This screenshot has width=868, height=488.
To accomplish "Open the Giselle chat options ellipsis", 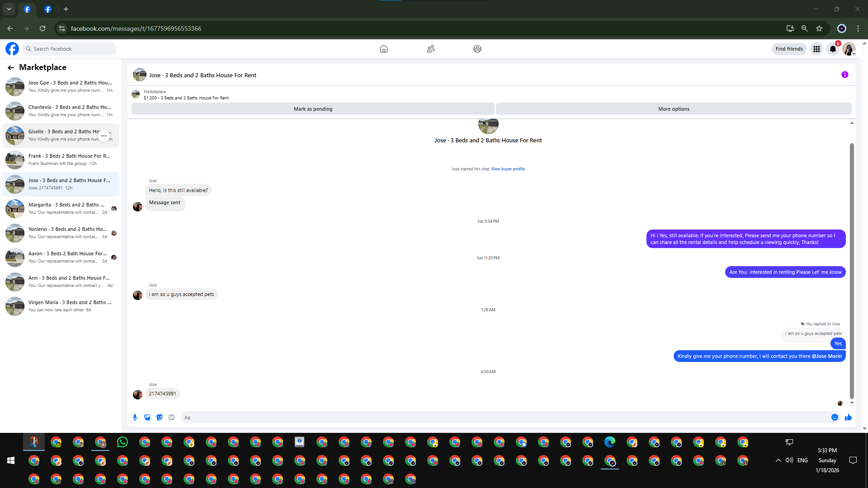I will [104, 136].
